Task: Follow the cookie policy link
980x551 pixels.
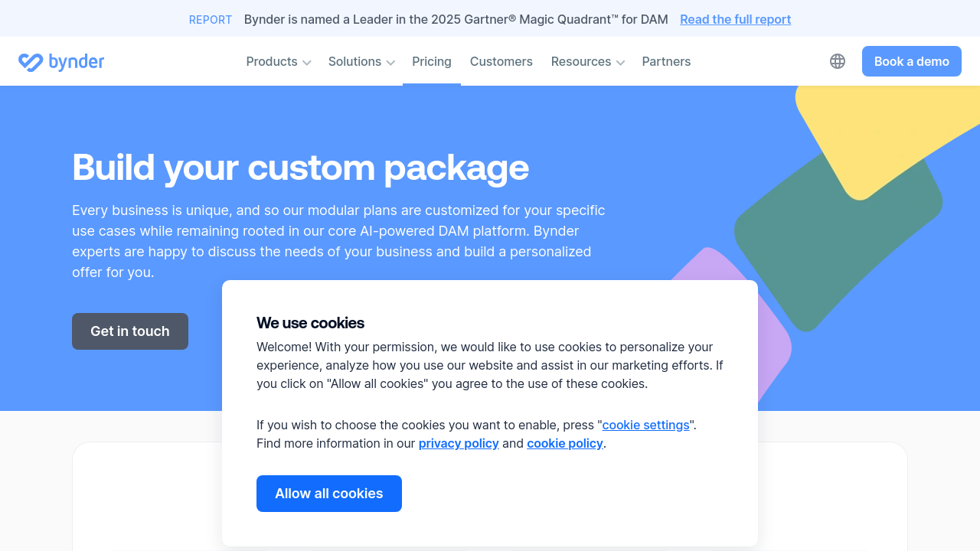Action: [565, 443]
